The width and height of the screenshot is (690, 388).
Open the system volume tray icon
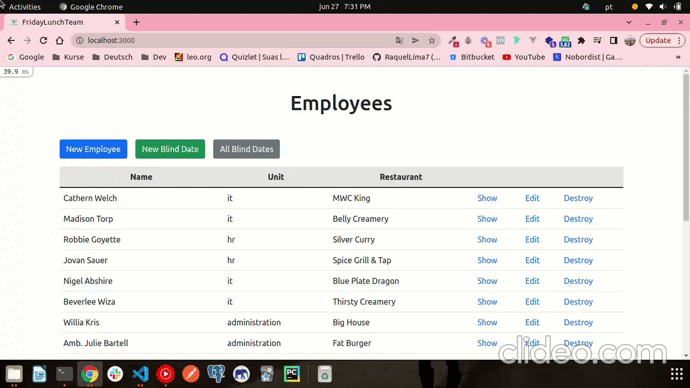coord(663,7)
